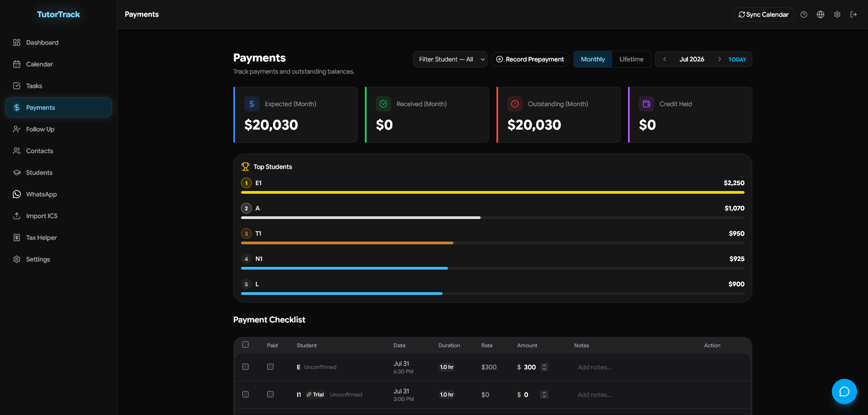The image size is (868, 415).
Task: Open settings gear icon in top bar
Action: click(x=837, y=14)
